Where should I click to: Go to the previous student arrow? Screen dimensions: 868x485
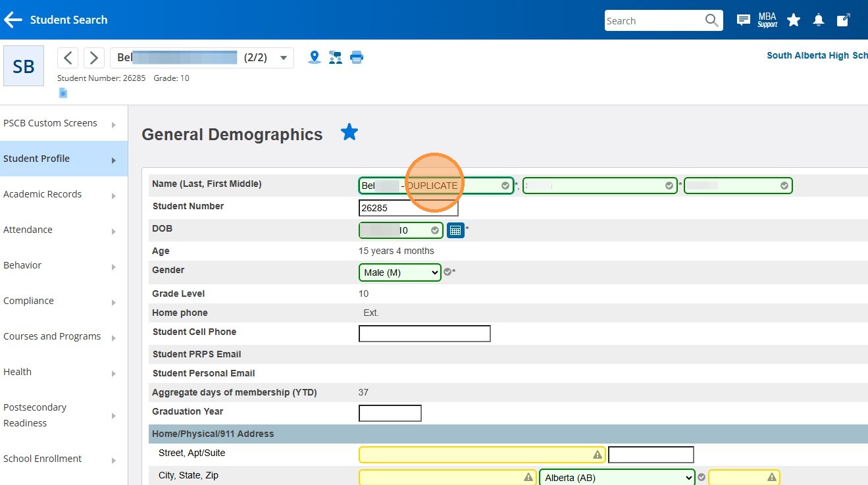click(68, 58)
